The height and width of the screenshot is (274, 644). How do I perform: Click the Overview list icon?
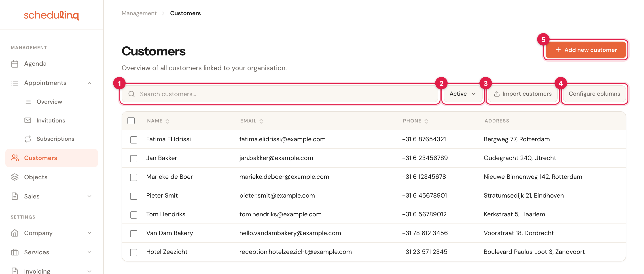click(28, 102)
